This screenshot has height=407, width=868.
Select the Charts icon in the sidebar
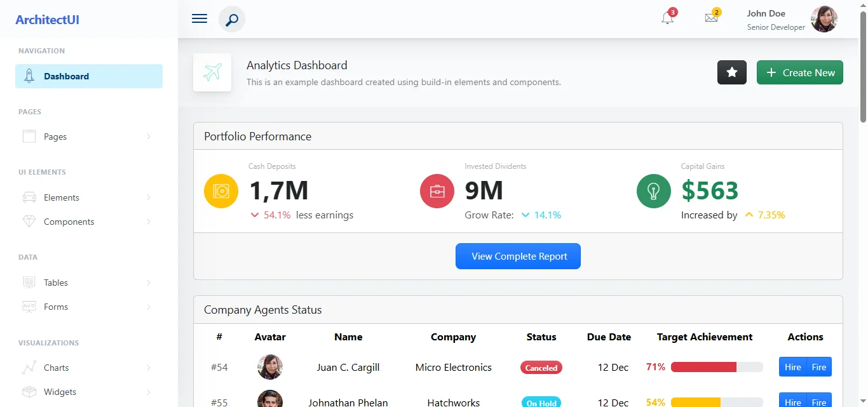point(29,367)
